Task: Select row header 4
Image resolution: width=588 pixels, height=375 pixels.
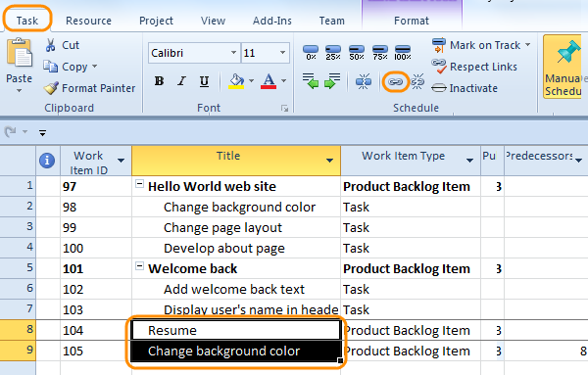Action: coord(18,248)
